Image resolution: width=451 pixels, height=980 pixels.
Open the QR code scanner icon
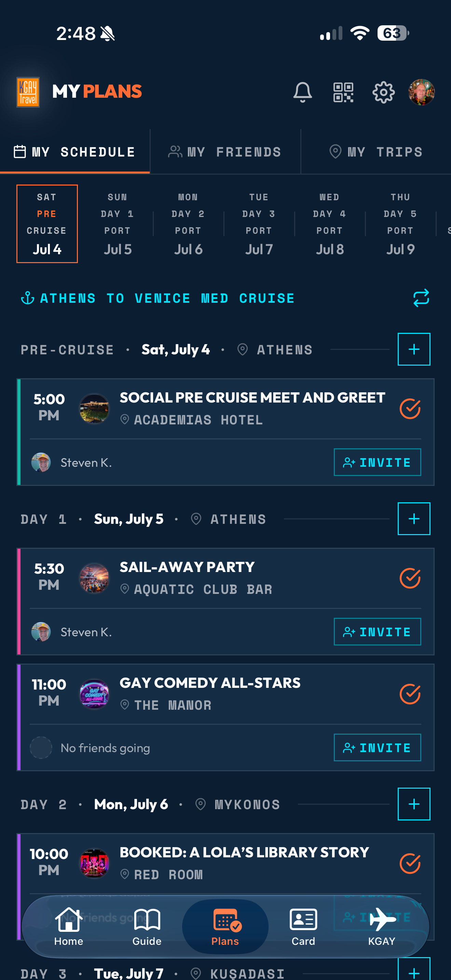pyautogui.click(x=343, y=92)
